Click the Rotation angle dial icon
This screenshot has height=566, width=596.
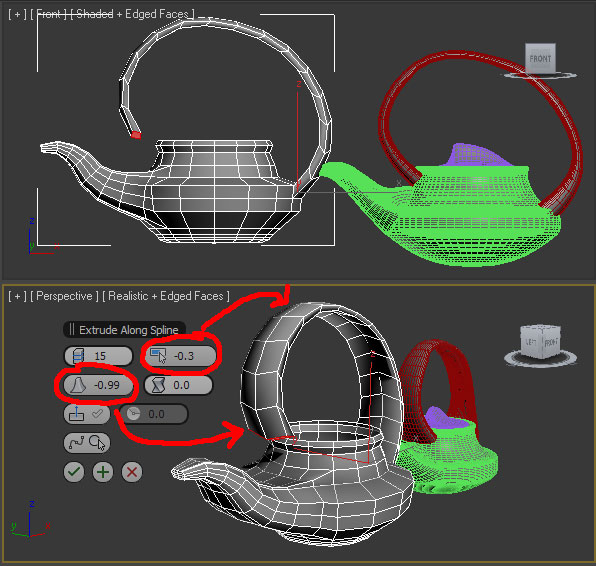[x=133, y=414]
